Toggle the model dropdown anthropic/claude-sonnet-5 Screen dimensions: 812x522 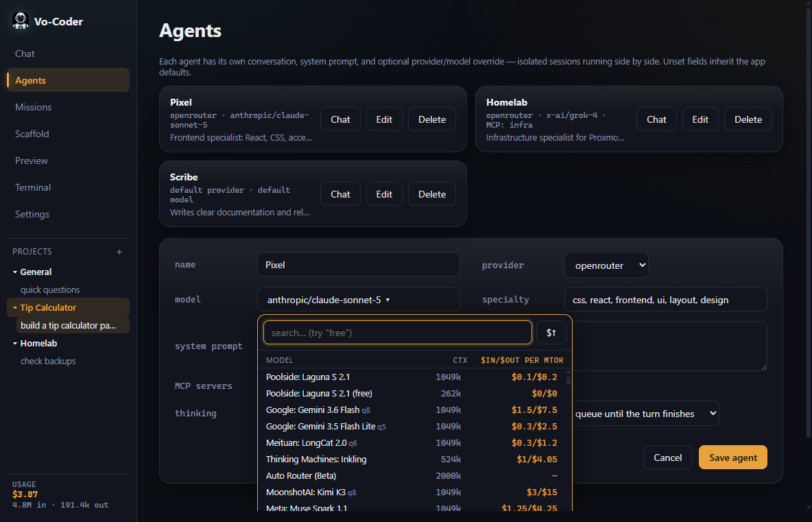click(x=359, y=300)
